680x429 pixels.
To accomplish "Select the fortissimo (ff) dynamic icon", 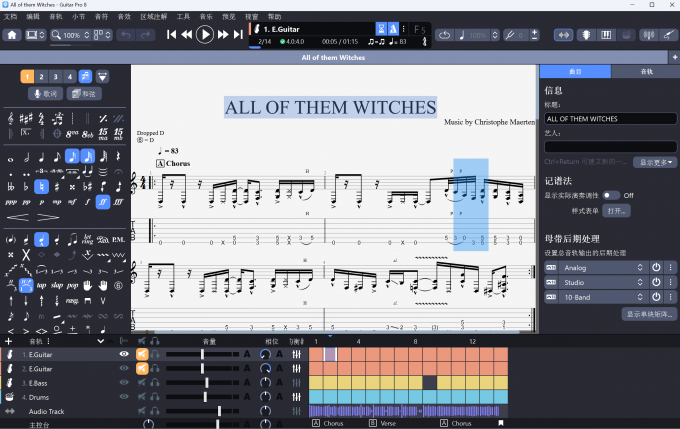I will (x=103, y=201).
